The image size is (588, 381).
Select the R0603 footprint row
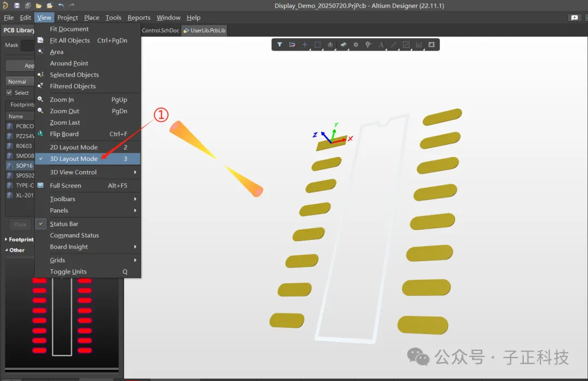pos(21,146)
